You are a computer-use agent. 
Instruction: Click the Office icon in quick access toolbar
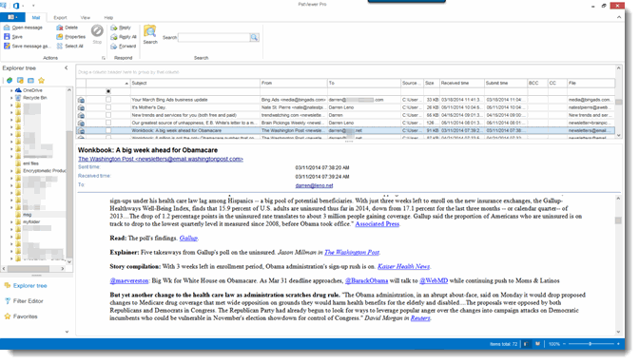16,6
